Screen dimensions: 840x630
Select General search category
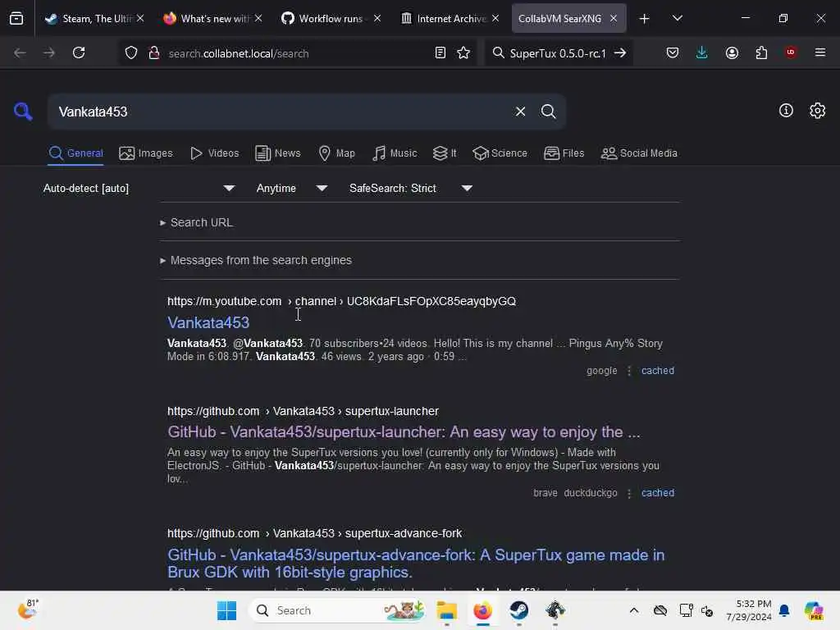pos(75,153)
